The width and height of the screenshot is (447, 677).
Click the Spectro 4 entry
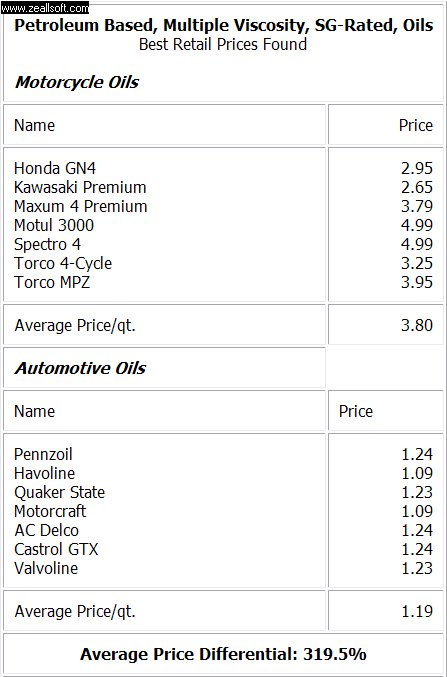(x=48, y=244)
